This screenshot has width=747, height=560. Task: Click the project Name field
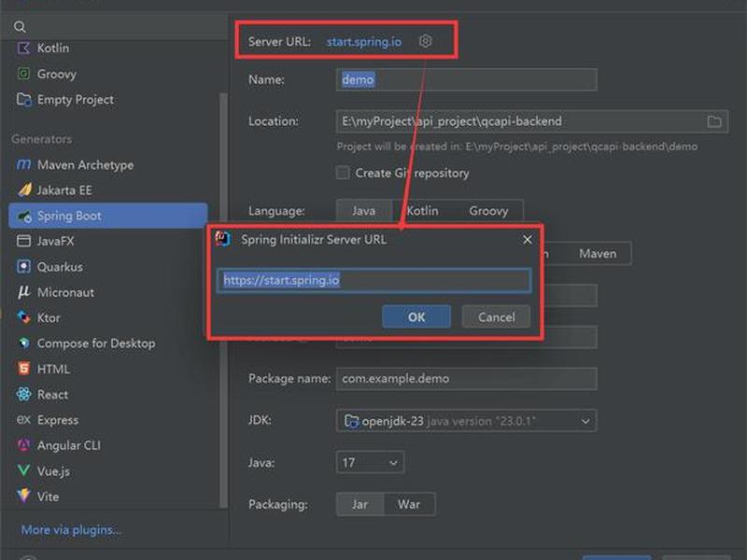coord(466,79)
